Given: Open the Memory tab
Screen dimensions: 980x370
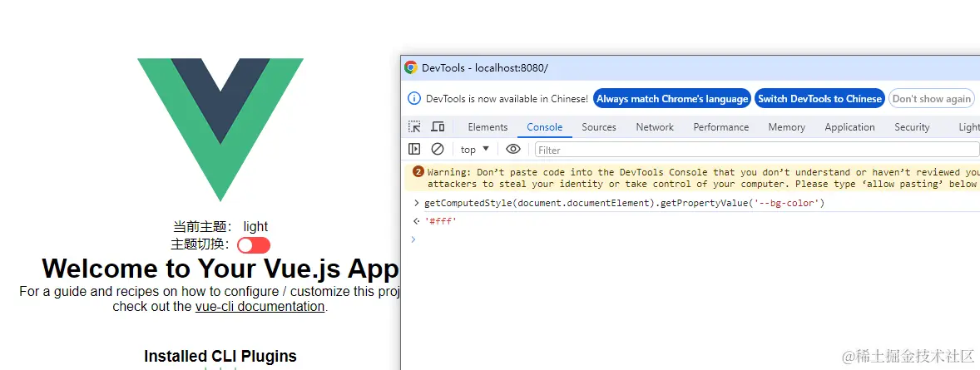Looking at the screenshot, I should 786,127.
